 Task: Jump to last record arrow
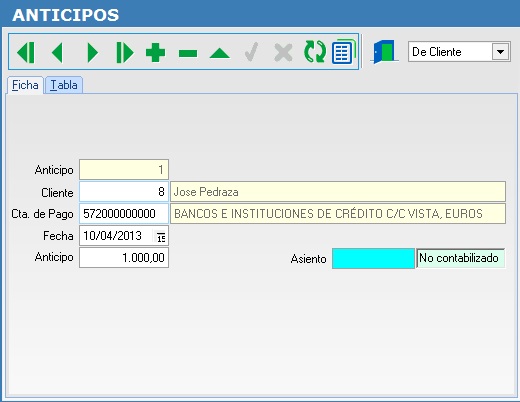click(x=124, y=52)
